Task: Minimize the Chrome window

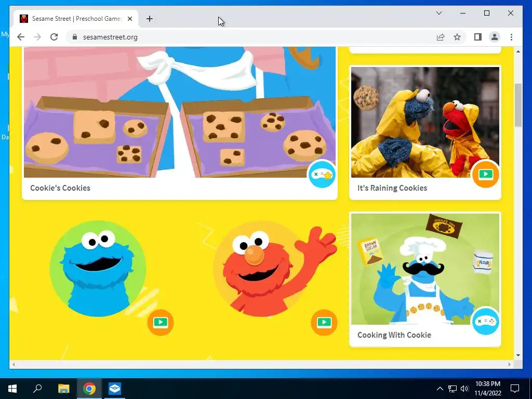Action: tap(463, 13)
